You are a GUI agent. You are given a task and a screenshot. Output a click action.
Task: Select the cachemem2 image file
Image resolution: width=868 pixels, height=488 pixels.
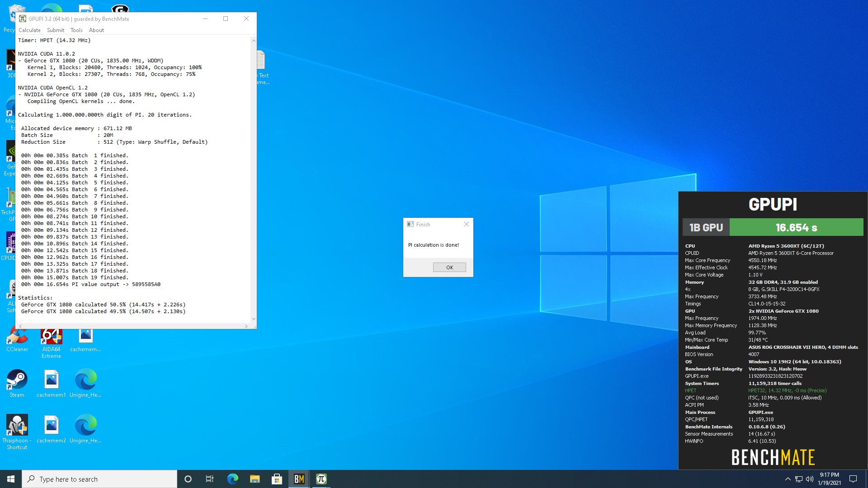[x=51, y=429]
